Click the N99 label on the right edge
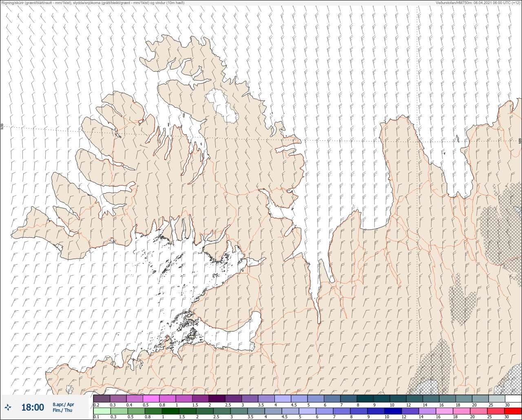522x420 pixels. (x=520, y=141)
